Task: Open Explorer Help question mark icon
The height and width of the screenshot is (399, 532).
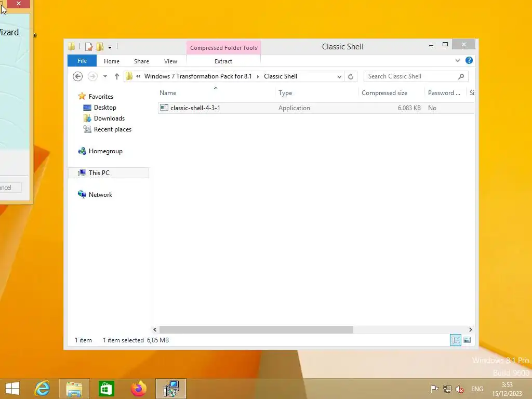Action: 469,60
